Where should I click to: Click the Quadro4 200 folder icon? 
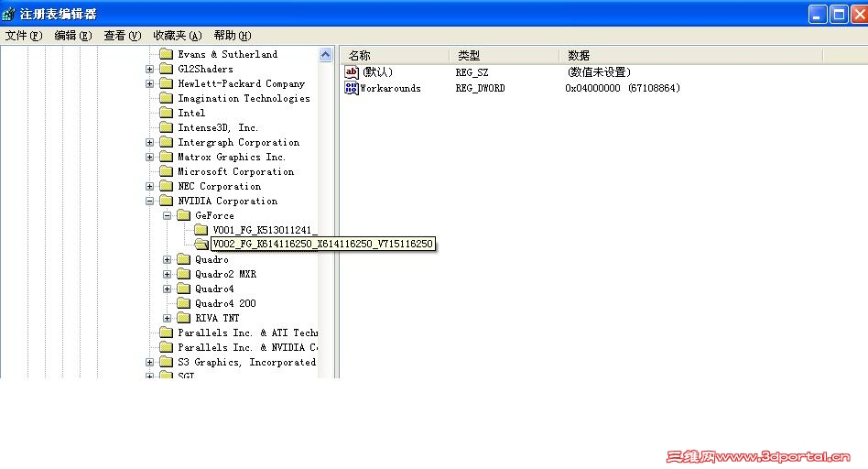[x=184, y=303]
